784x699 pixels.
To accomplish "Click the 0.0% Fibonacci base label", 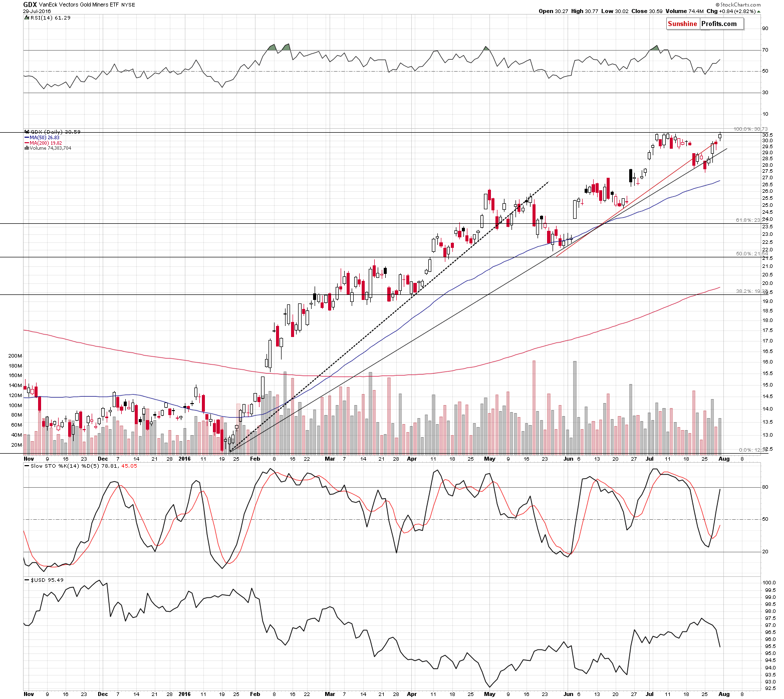I will click(x=753, y=450).
